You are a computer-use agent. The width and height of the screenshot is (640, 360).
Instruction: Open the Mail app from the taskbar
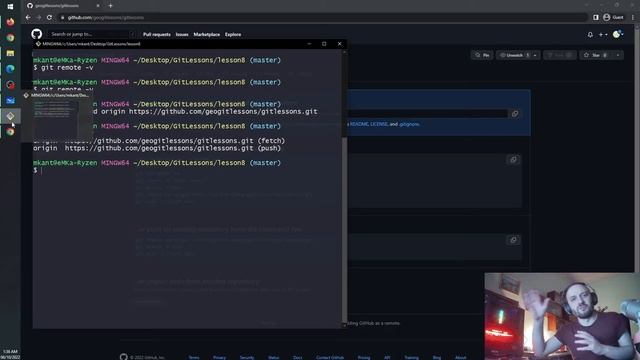pyautogui.click(x=10, y=100)
